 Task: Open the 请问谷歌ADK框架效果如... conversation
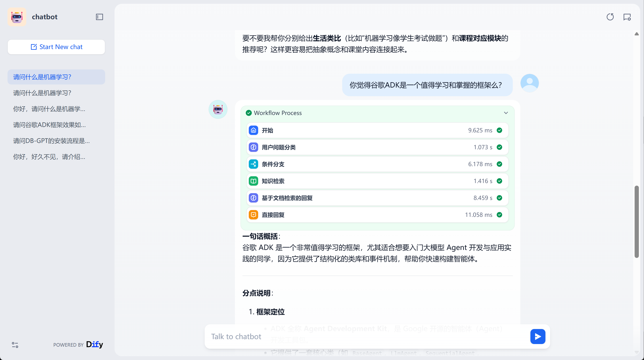[x=56, y=125]
